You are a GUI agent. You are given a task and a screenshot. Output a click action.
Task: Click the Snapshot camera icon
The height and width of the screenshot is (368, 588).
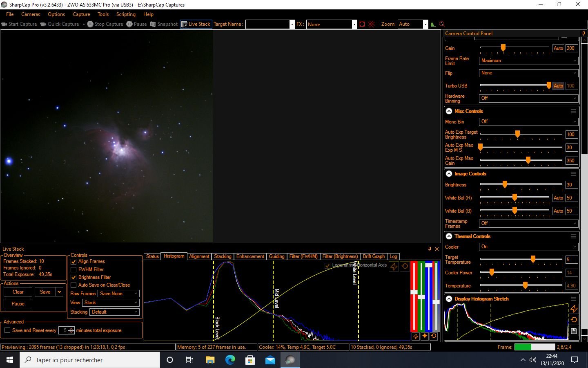(153, 24)
